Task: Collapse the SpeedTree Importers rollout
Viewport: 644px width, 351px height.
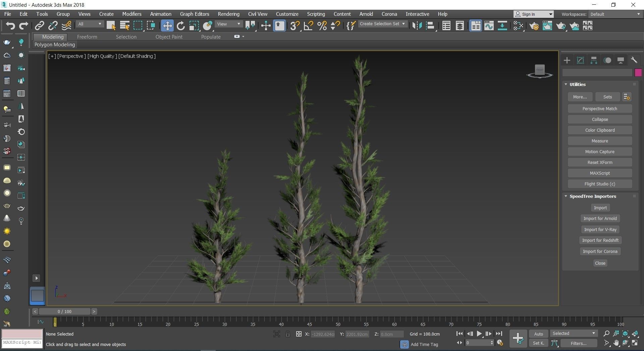Action: [x=566, y=196]
